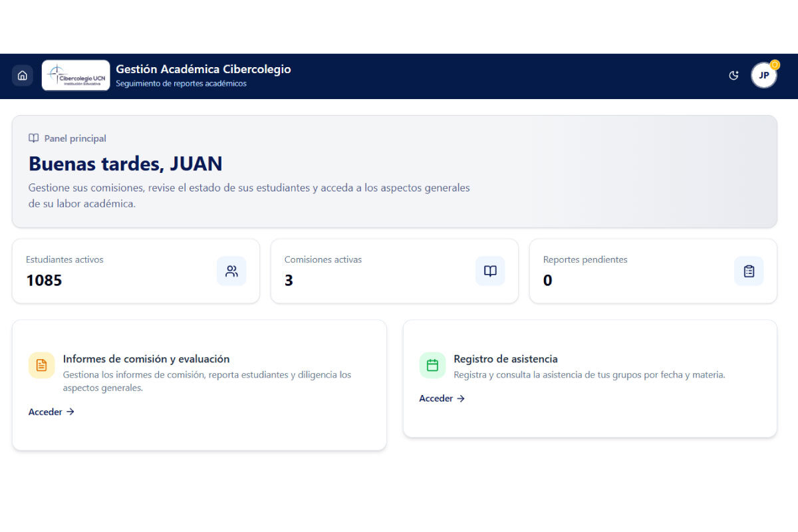The width and height of the screenshot is (798, 532).
Task: Toggle dark mode with the moon icon
Action: [733, 75]
